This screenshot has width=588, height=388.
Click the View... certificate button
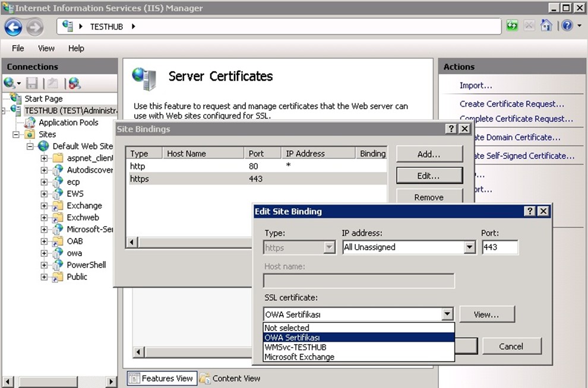point(486,314)
